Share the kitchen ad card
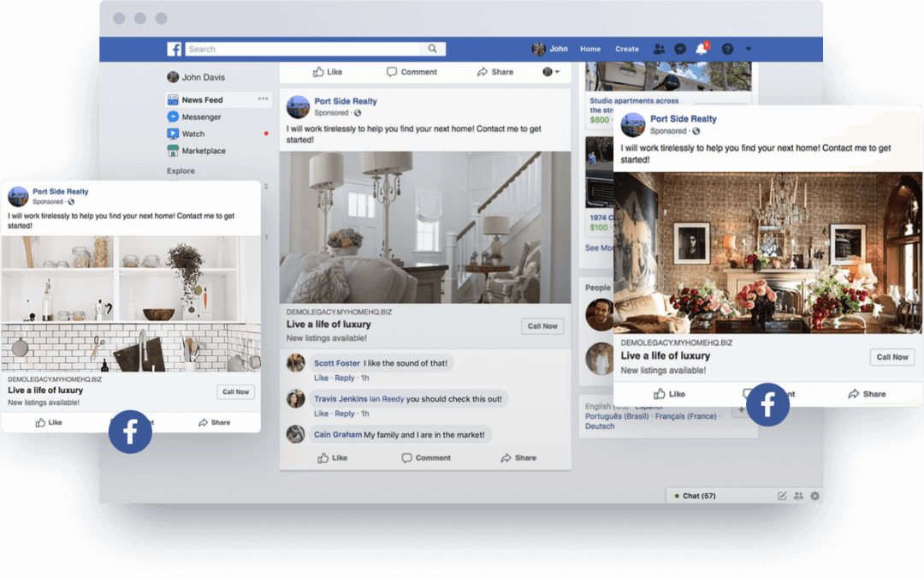 (x=215, y=422)
